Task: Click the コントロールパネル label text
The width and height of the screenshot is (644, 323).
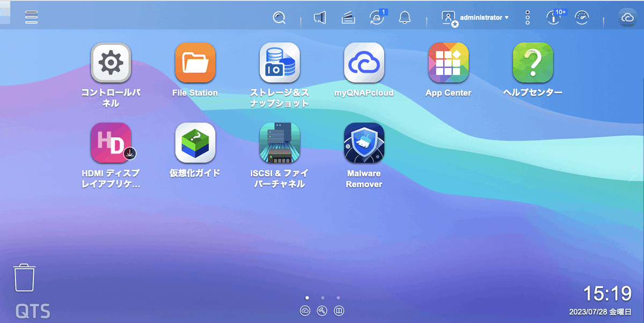Action: tap(111, 98)
